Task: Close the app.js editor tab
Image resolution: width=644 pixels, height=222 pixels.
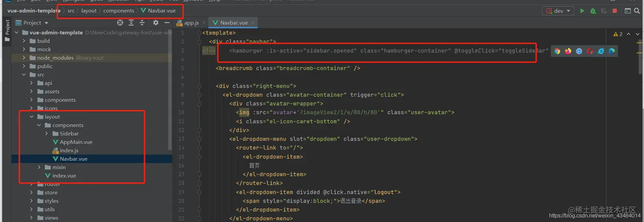Action: tap(204, 23)
